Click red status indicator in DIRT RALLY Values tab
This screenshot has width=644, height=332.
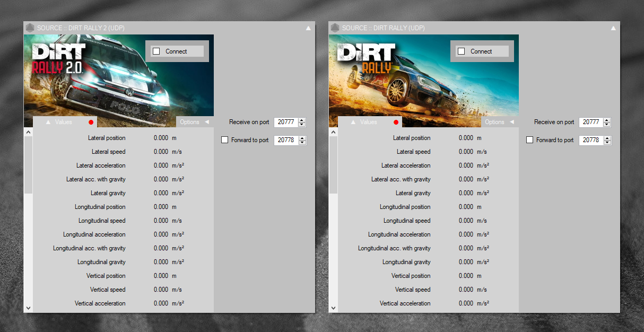coord(396,123)
